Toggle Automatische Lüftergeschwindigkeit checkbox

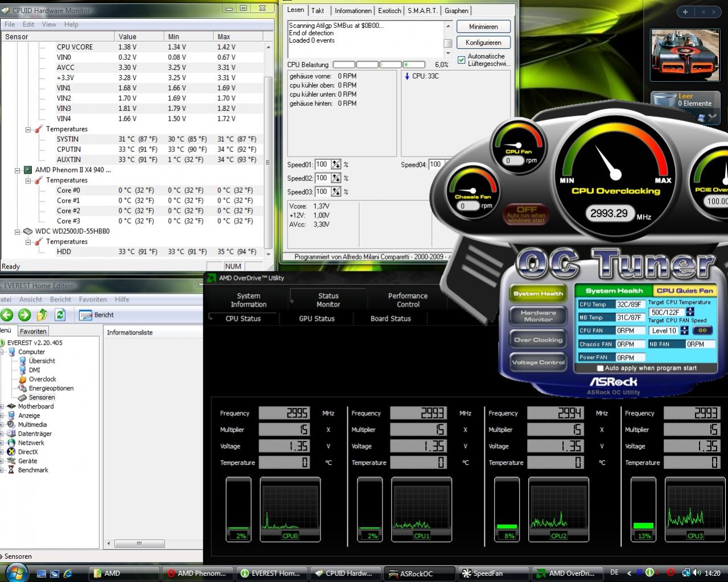pos(462,60)
